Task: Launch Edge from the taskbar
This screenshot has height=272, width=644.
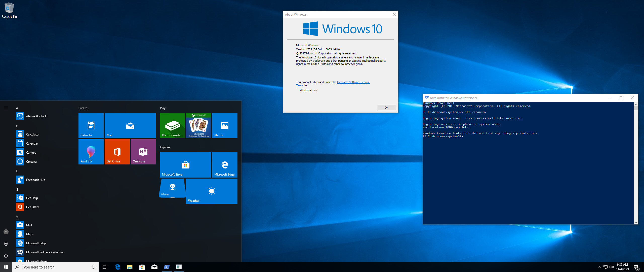Action: coord(117,267)
